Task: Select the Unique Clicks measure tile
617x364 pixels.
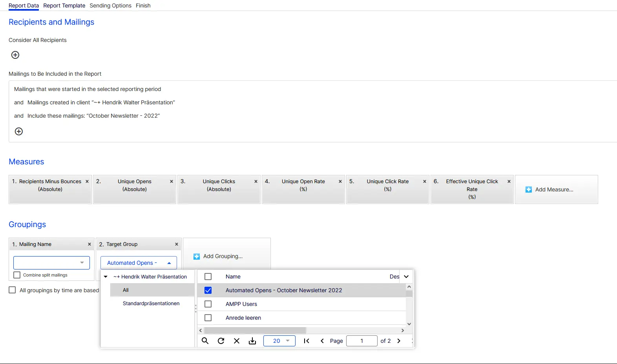Action: [219, 189]
